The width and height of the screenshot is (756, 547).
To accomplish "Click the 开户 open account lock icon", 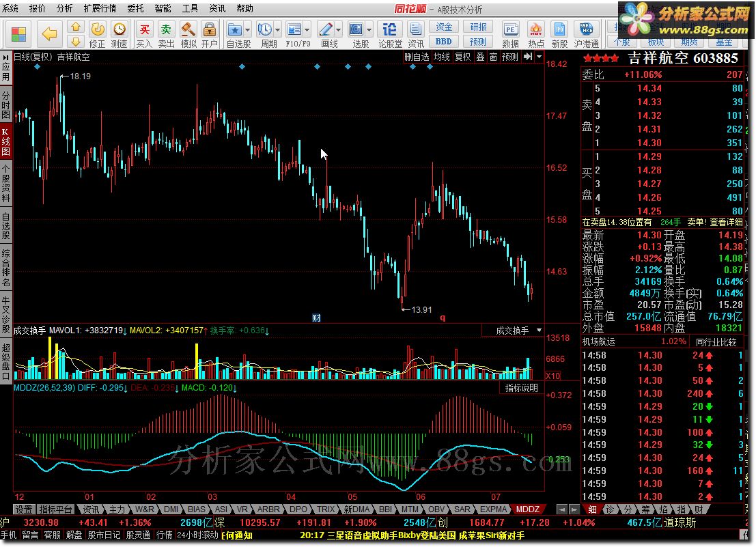I will point(209,35).
